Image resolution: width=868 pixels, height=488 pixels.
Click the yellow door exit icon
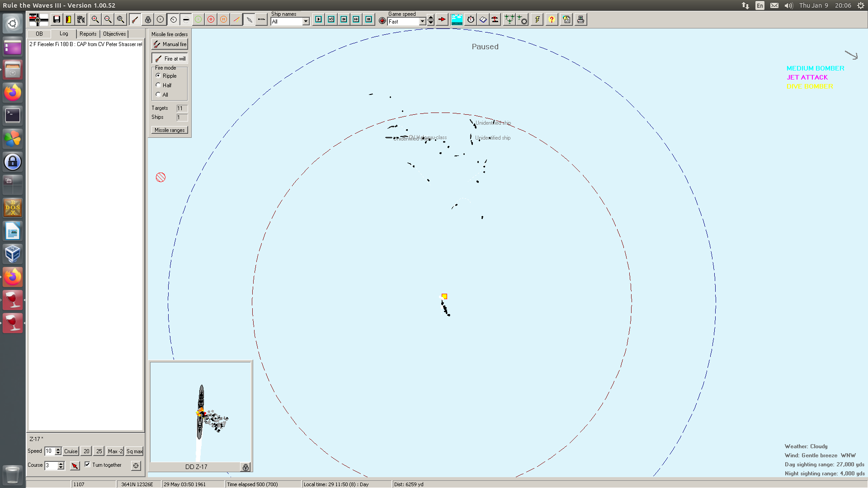69,19
